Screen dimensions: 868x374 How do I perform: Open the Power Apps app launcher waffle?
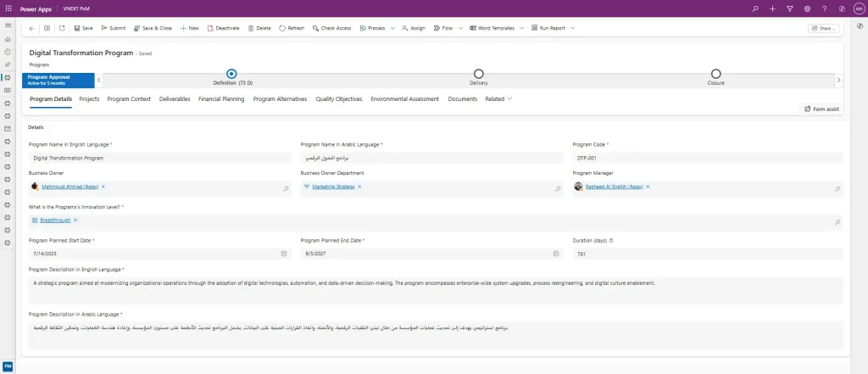tap(8, 8)
